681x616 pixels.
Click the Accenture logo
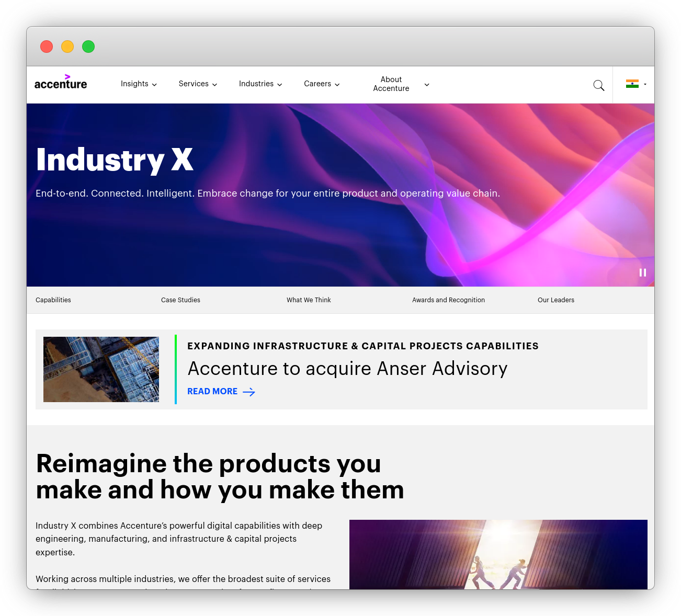point(61,83)
